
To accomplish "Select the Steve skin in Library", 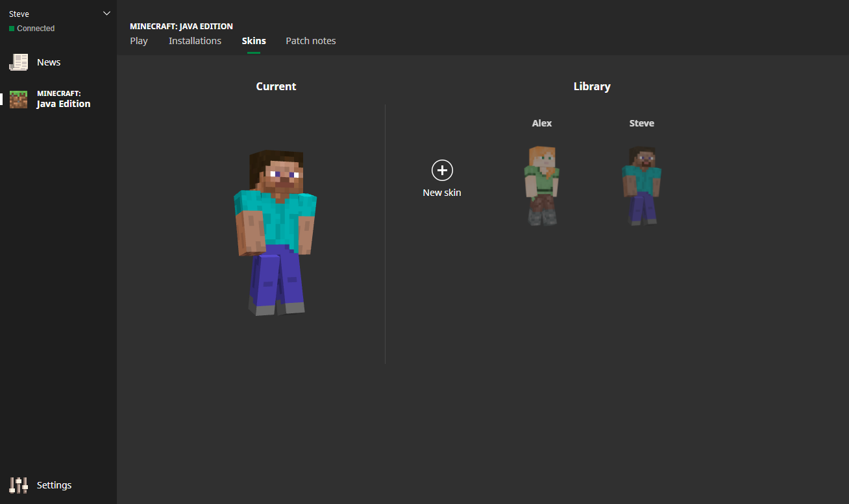I will tap(642, 186).
